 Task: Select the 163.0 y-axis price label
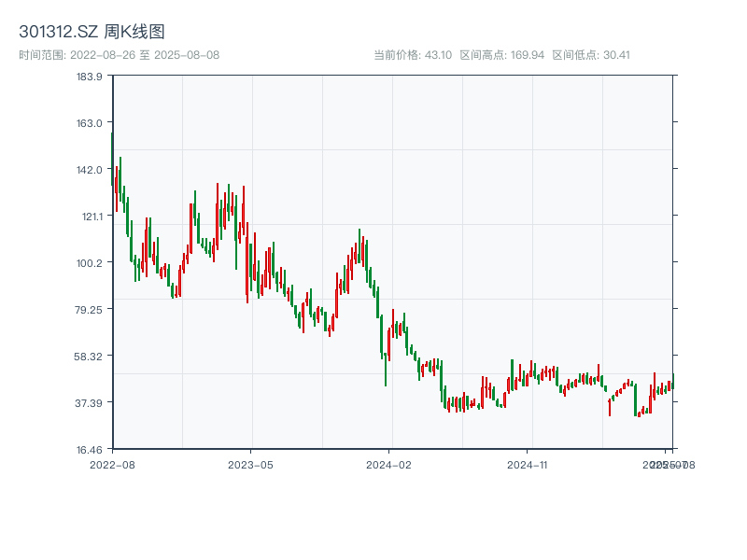(89, 123)
